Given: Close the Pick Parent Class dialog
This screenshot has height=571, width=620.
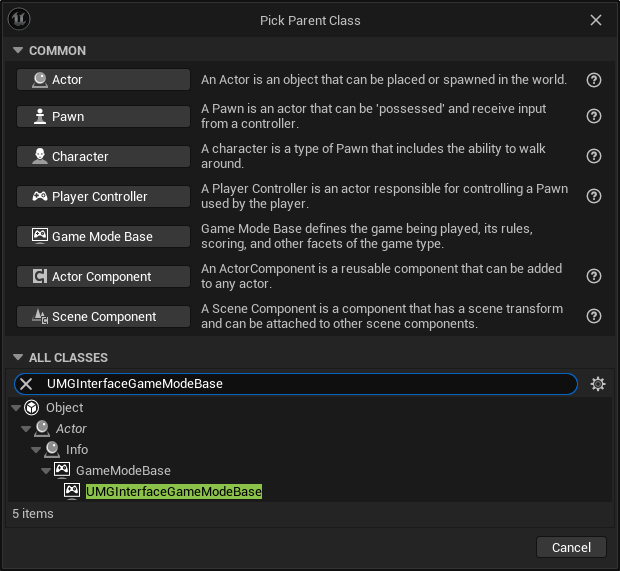Looking at the screenshot, I should (x=596, y=20).
